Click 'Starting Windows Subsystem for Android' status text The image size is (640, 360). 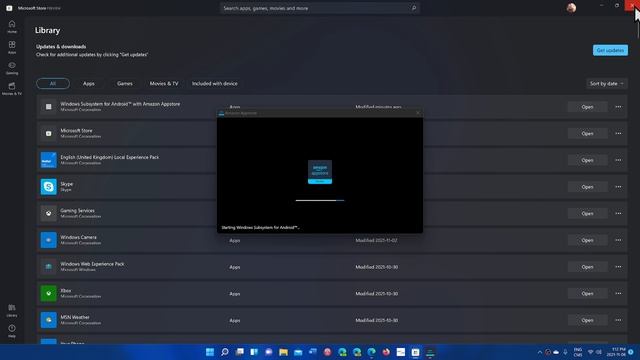point(260,227)
